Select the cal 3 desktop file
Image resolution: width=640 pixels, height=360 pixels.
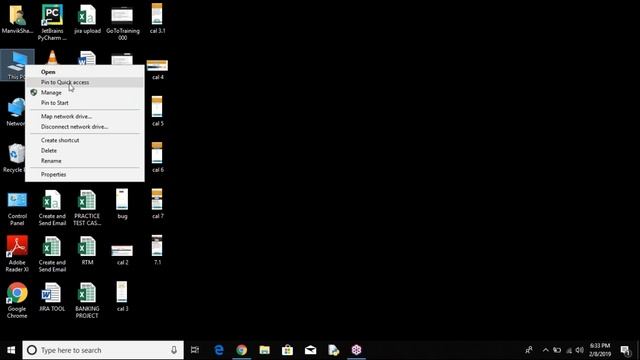122,296
